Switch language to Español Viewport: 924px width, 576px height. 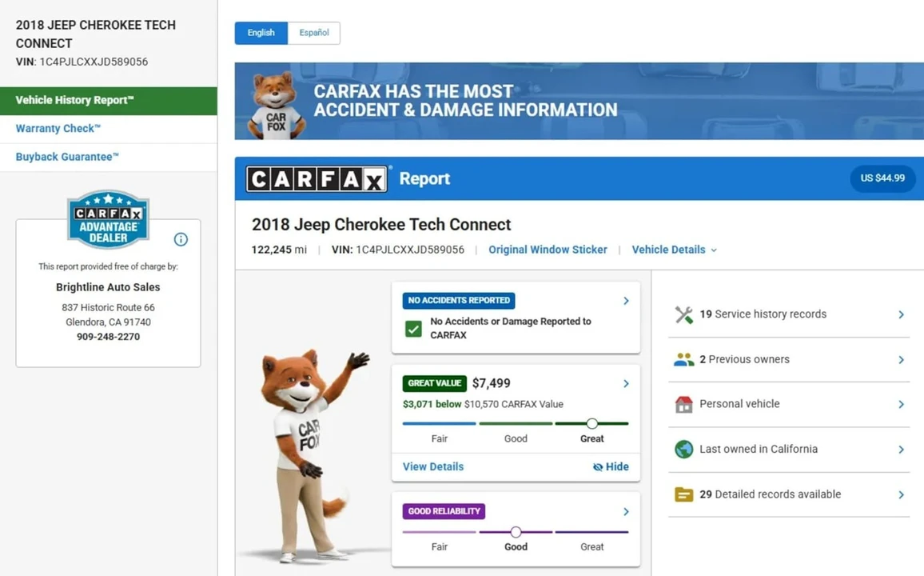314,33
